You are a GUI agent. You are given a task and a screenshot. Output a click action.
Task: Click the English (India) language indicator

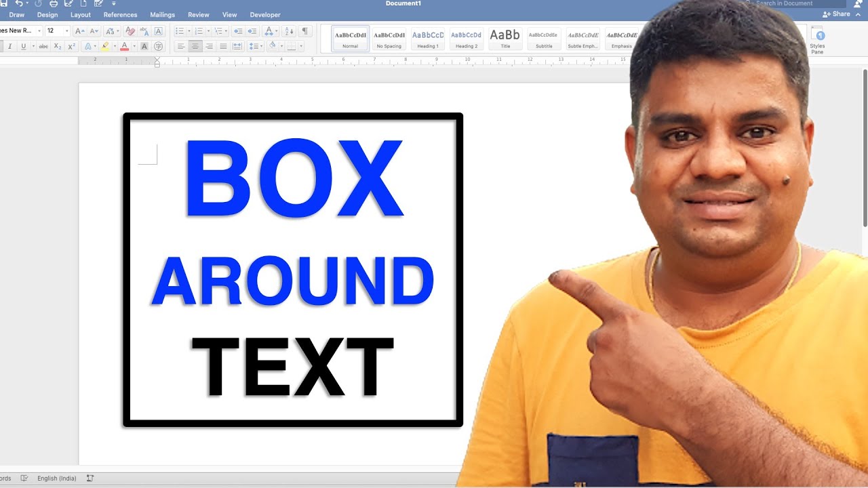pos(57,479)
